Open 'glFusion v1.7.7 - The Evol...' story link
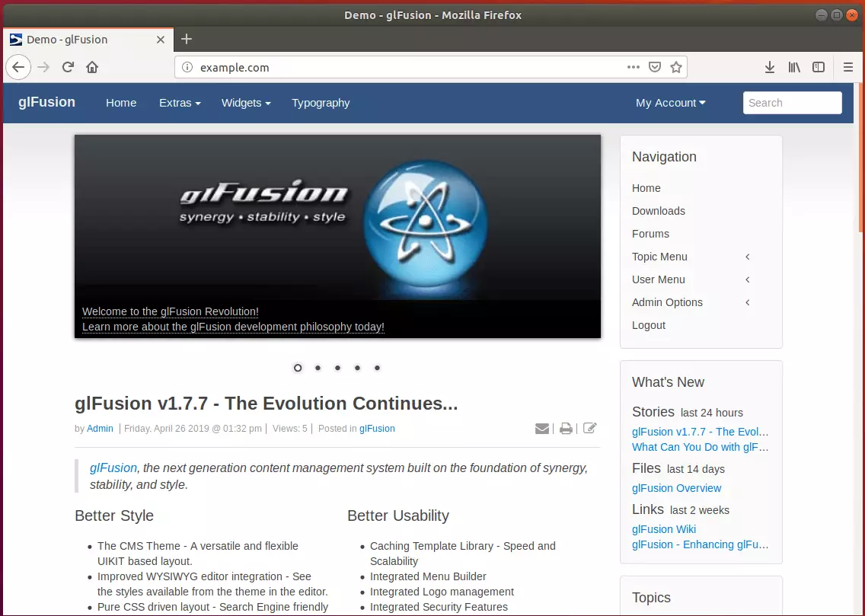Image resolution: width=865 pixels, height=616 pixels. click(700, 432)
